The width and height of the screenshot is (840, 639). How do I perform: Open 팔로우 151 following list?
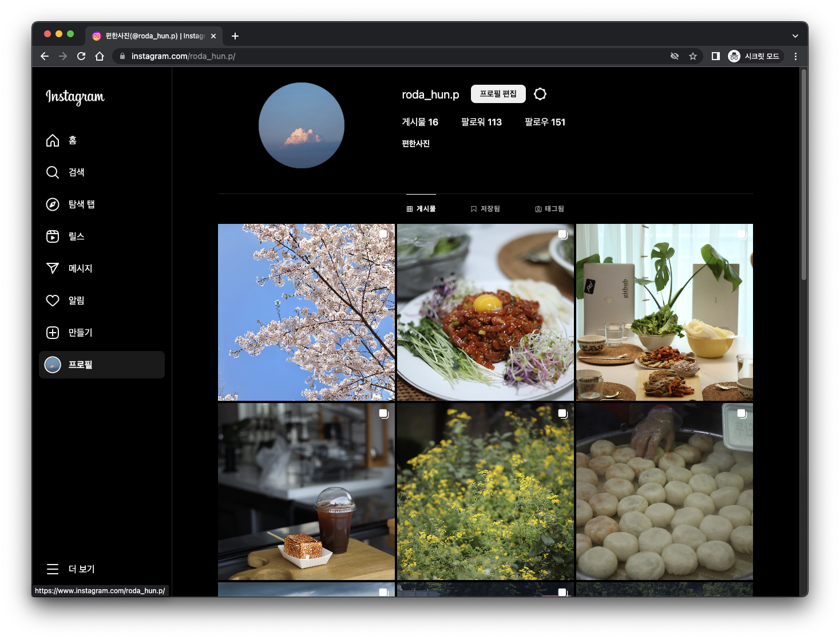(545, 122)
